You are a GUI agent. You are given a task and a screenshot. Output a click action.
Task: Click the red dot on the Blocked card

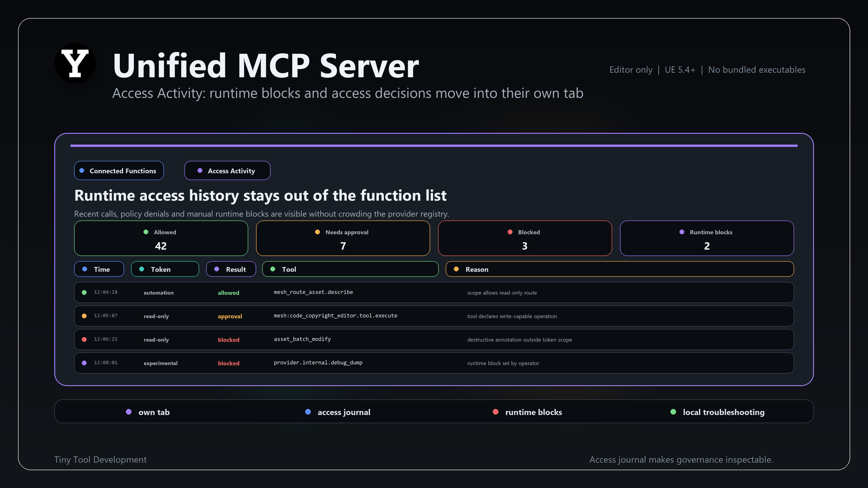tap(510, 232)
